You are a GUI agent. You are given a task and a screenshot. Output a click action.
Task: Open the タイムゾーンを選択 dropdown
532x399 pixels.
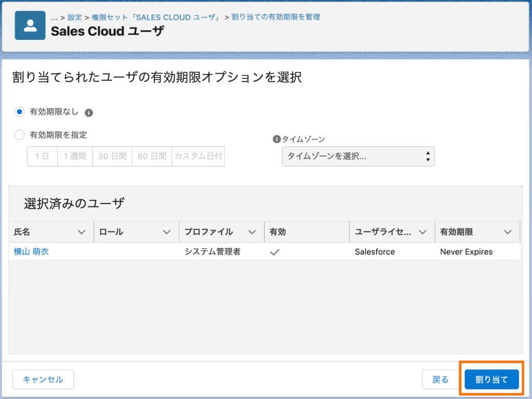click(x=358, y=156)
